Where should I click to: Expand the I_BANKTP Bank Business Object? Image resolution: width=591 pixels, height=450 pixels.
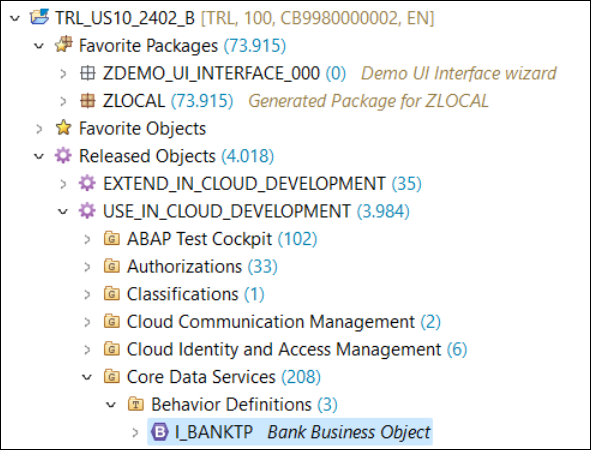[135, 432]
